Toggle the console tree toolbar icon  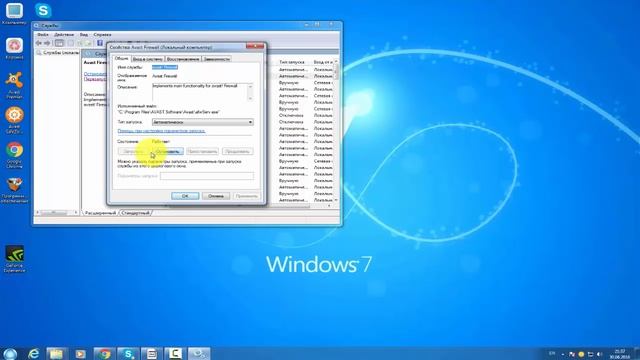tap(59, 43)
